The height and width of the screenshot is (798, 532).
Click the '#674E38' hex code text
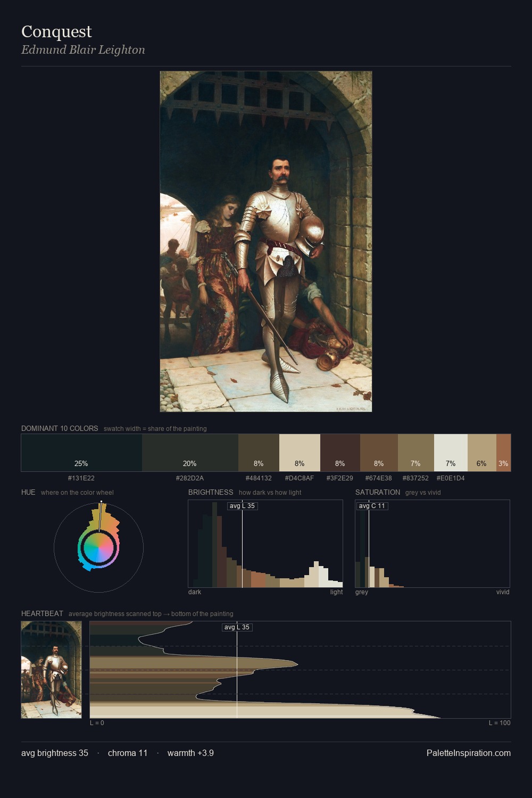point(379,478)
